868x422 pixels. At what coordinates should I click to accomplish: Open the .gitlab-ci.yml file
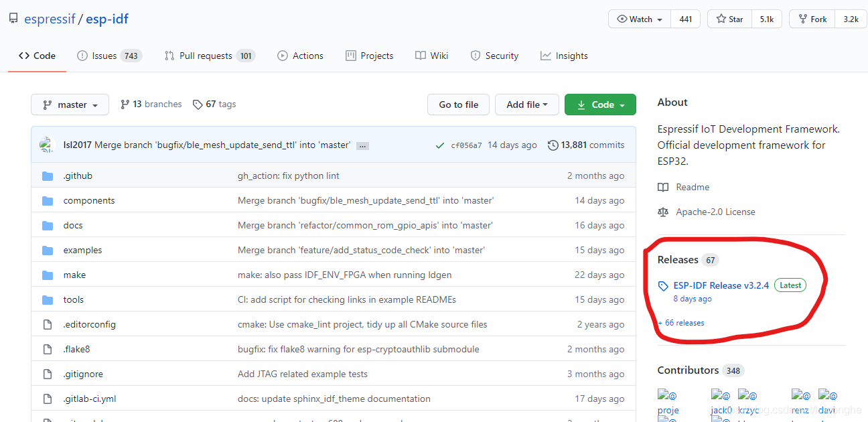[x=90, y=399]
